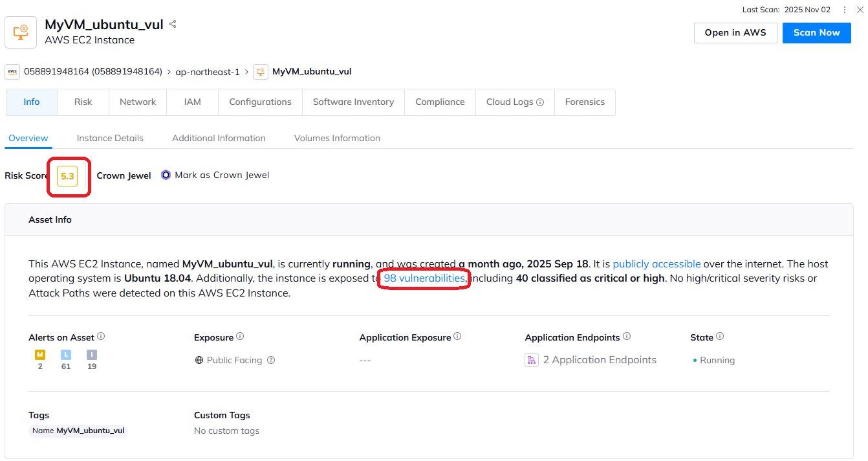Image resolution: width=868 pixels, height=461 pixels.
Task: Select the Volumes Information sub-tab
Action: 337,139
